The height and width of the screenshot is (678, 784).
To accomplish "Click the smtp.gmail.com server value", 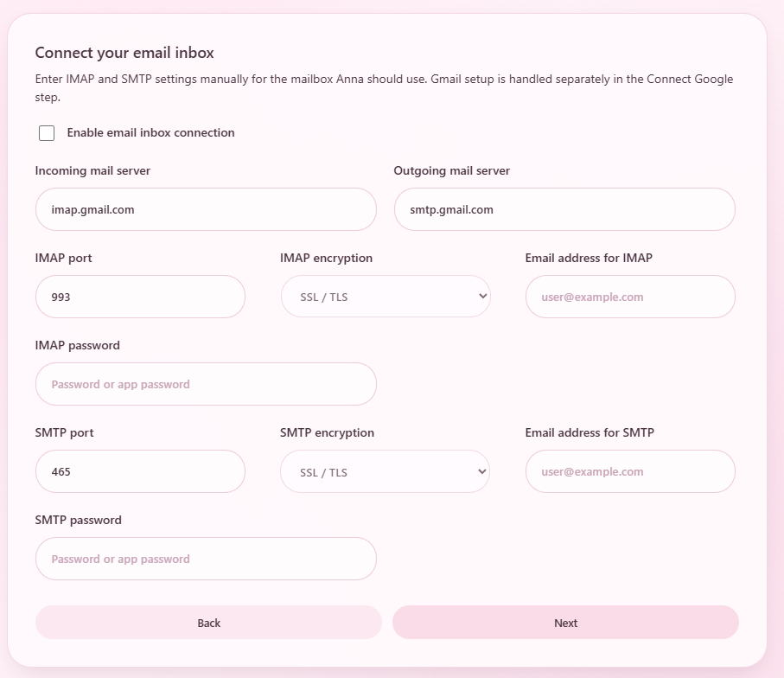I will [x=451, y=209].
